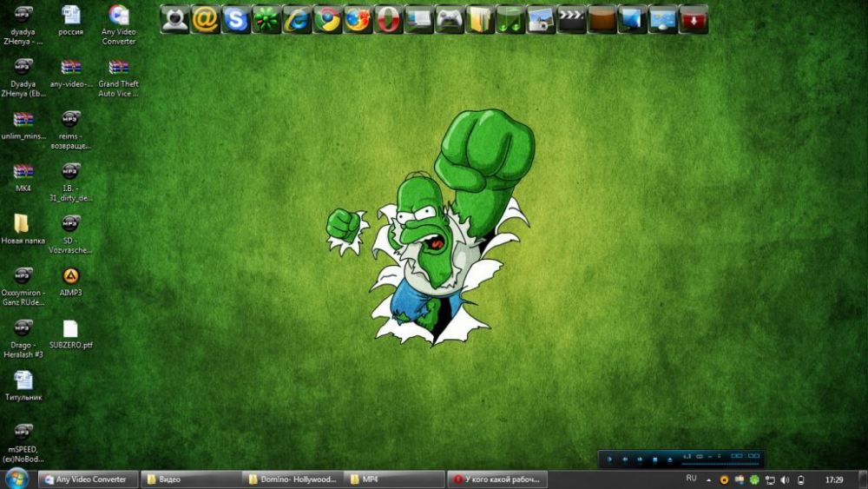This screenshot has height=489, width=868.
Task: Select the россия document on desktop
Action: [x=71, y=21]
